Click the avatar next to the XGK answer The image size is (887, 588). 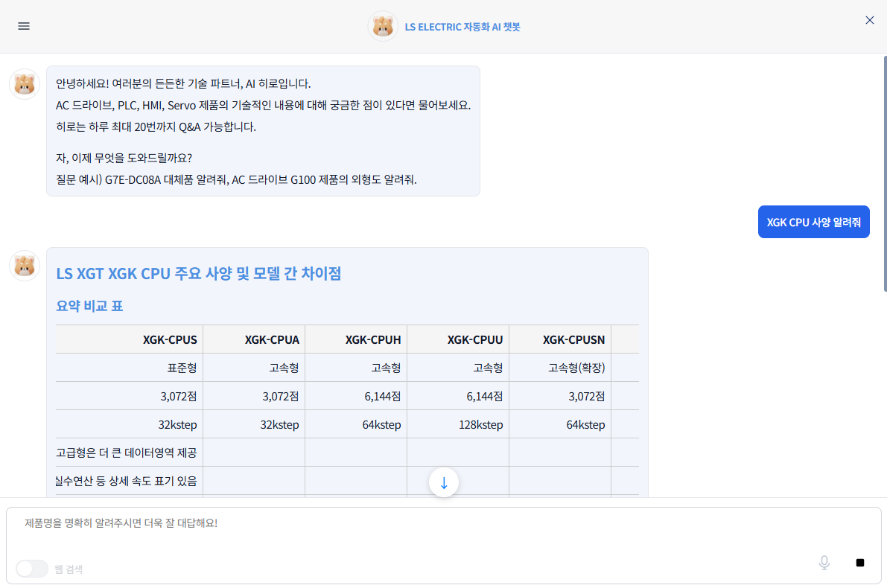click(25, 265)
